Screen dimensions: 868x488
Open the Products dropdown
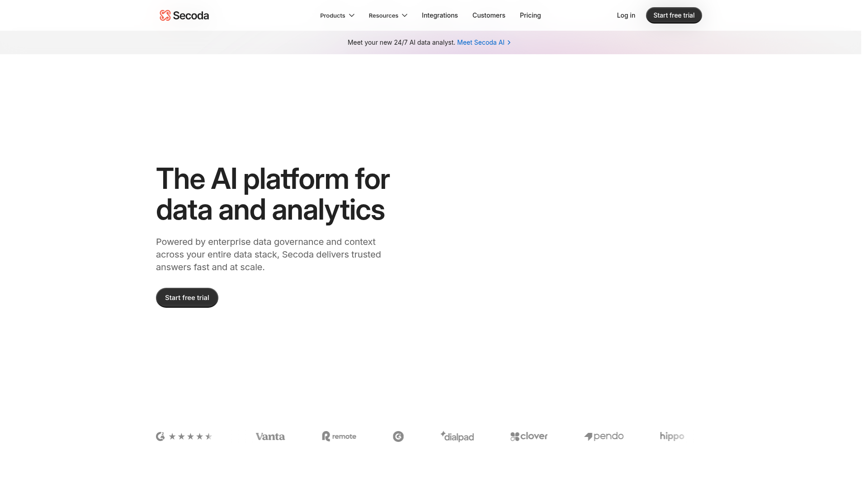(x=337, y=15)
